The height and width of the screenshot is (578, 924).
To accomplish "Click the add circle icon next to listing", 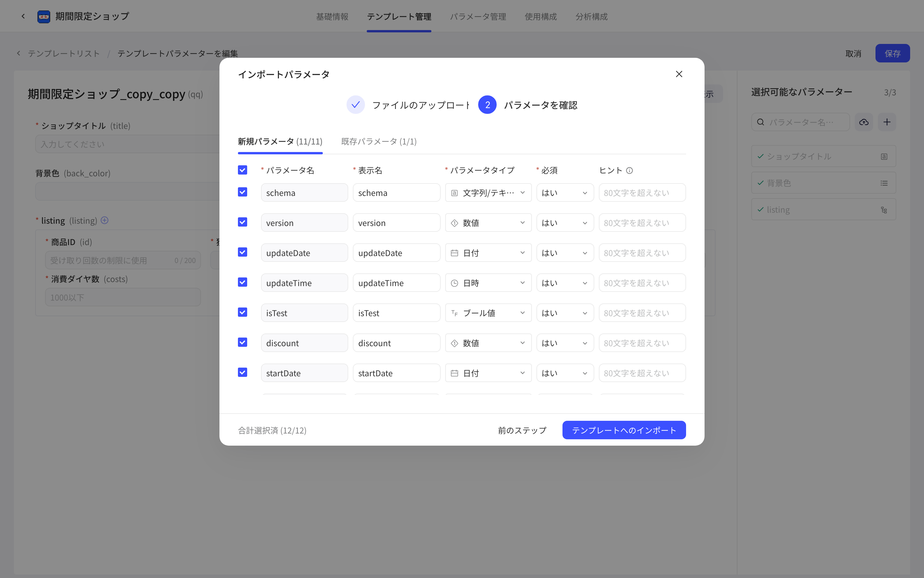I will 105,220.
